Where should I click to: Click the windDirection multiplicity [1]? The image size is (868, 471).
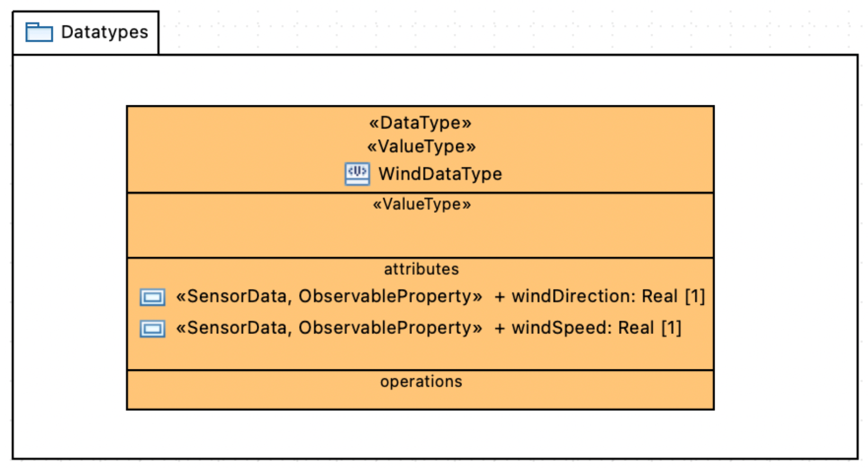pyautogui.click(x=694, y=296)
